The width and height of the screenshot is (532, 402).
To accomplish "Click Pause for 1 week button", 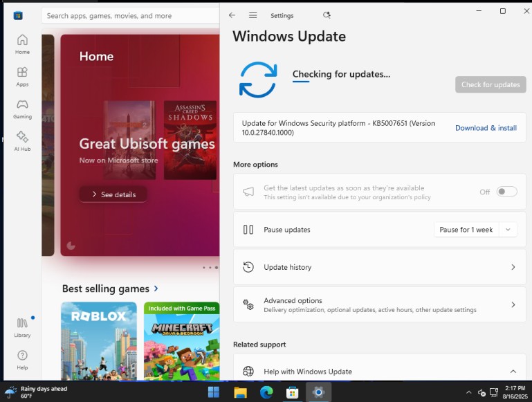I will (466, 230).
